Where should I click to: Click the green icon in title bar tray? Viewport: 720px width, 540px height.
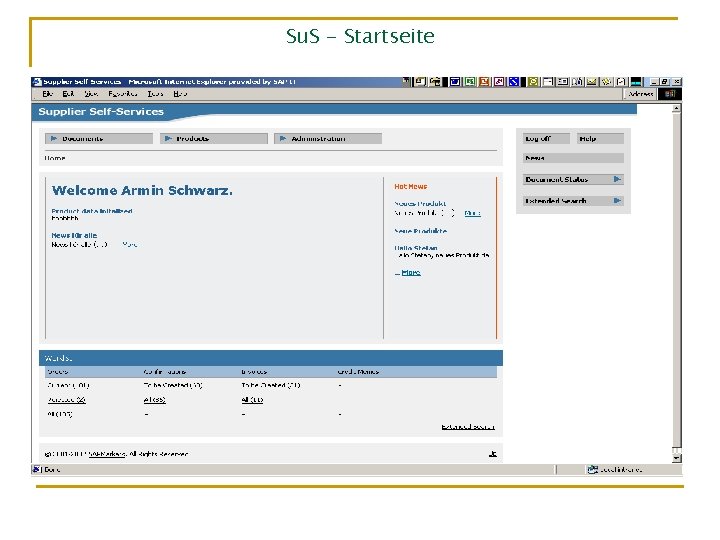470,82
